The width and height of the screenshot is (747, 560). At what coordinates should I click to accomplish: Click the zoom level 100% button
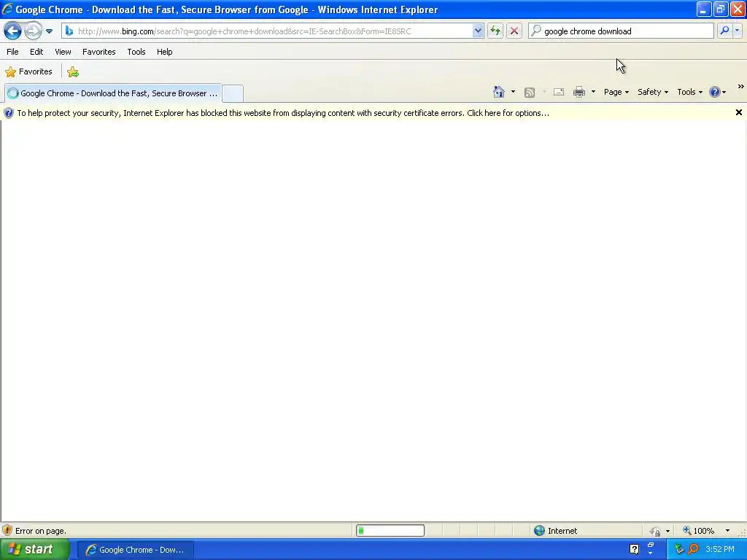point(698,531)
